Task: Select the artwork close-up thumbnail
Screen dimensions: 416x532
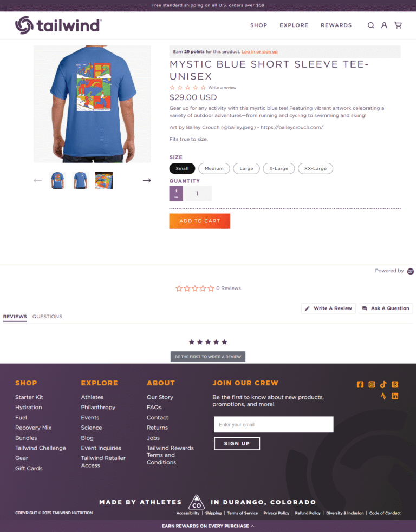Action: [104, 181]
